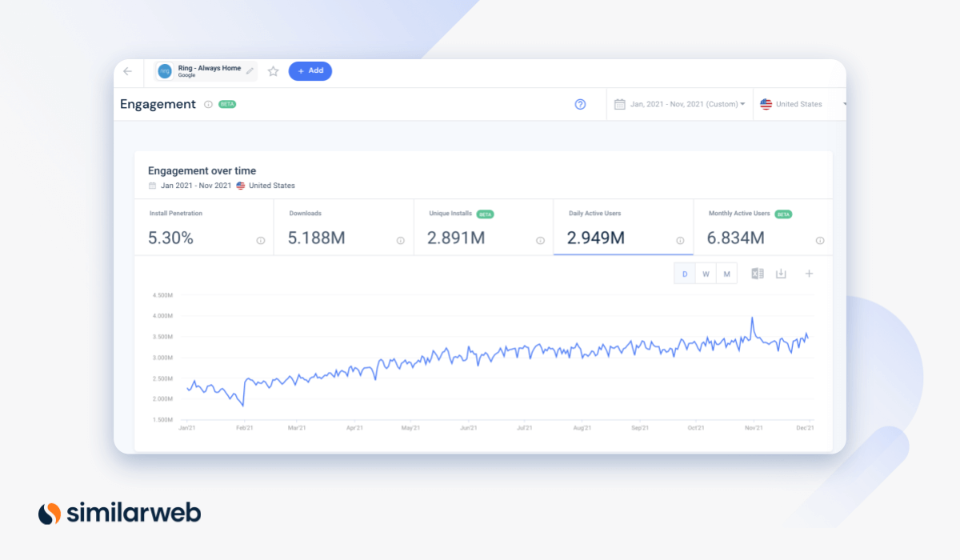Click the US flag in country selector

(x=766, y=104)
